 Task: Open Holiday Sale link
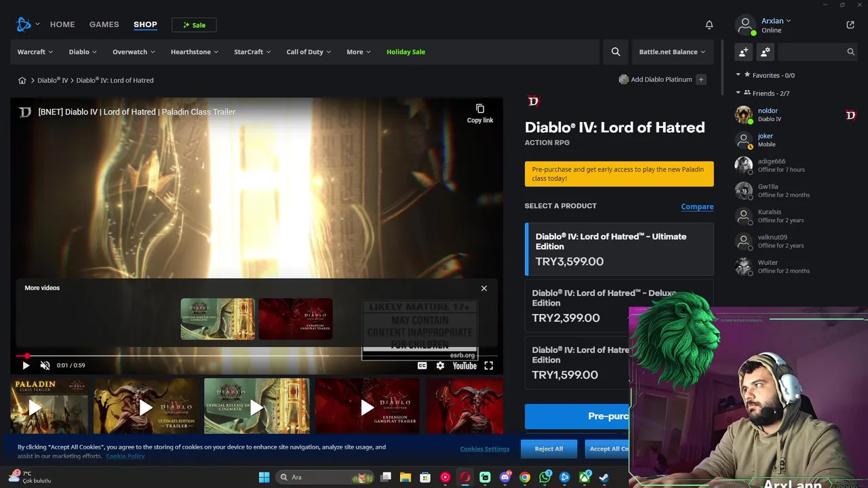(x=406, y=52)
